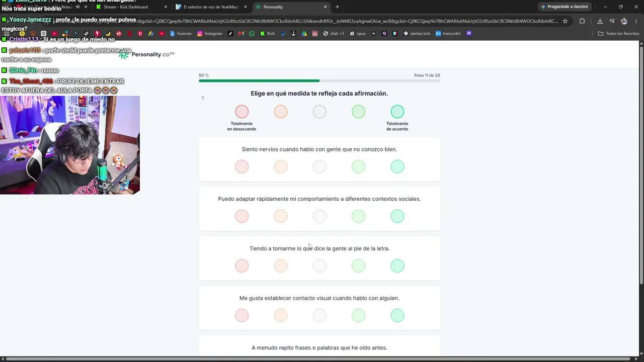Open the chat <3 bookmark
This screenshot has height=362, width=644.
334,34
